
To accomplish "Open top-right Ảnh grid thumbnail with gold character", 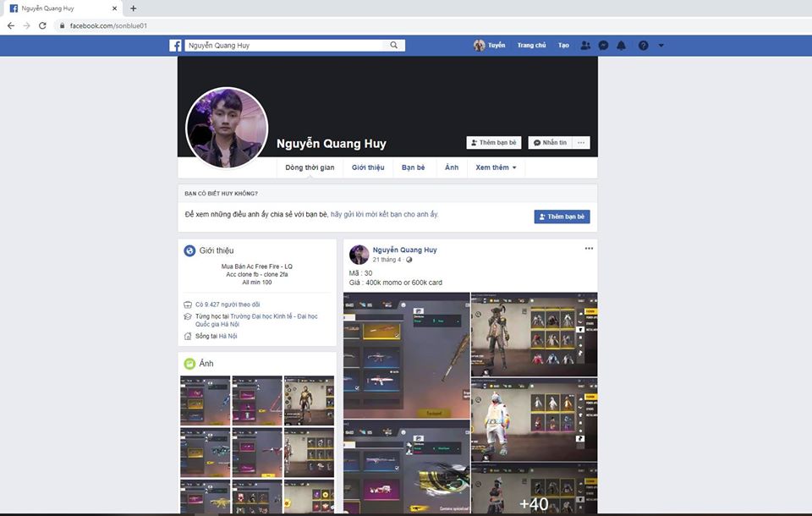I will (x=310, y=400).
